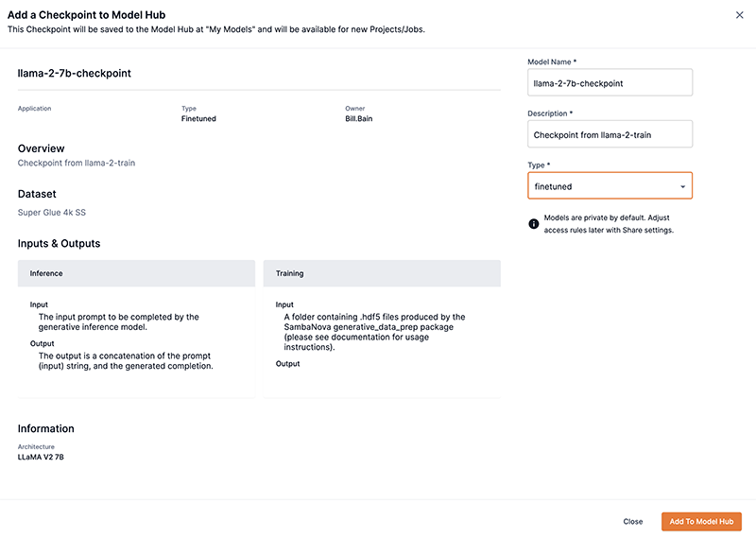Click the Overview text Checkpoint from llama-2-train
756x538 pixels.
77,164
